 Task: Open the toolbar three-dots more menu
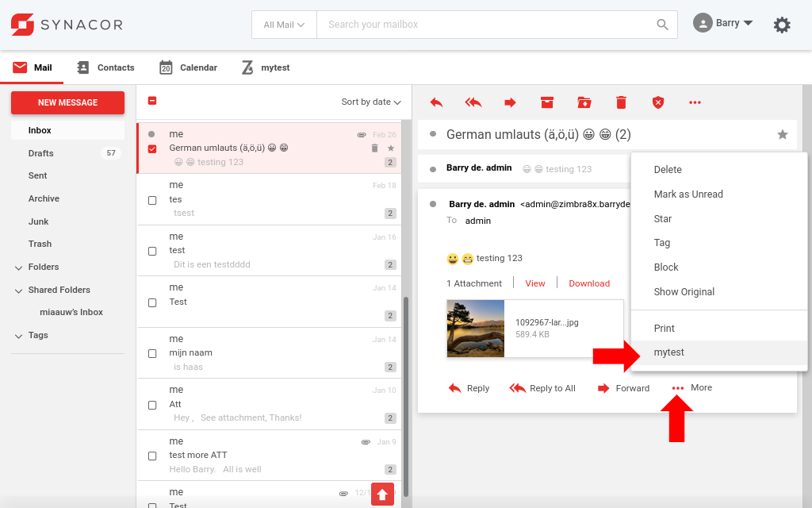click(695, 102)
